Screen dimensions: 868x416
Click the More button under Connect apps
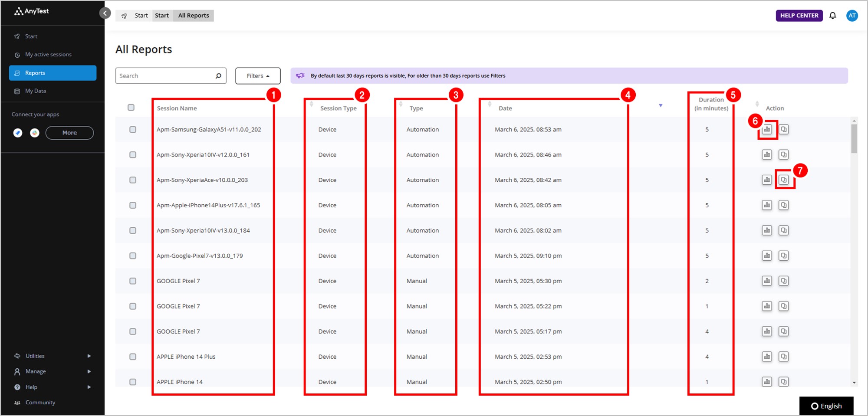tap(69, 133)
